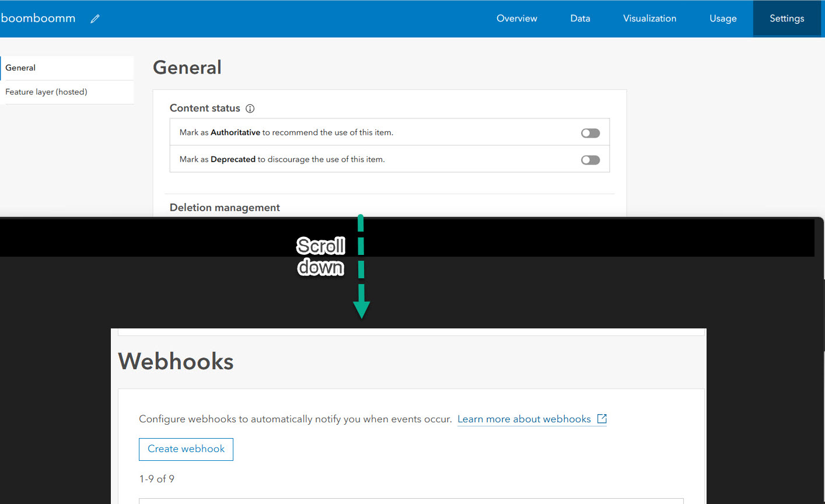Enable the Mark as Authoritative toggle

[590, 132]
